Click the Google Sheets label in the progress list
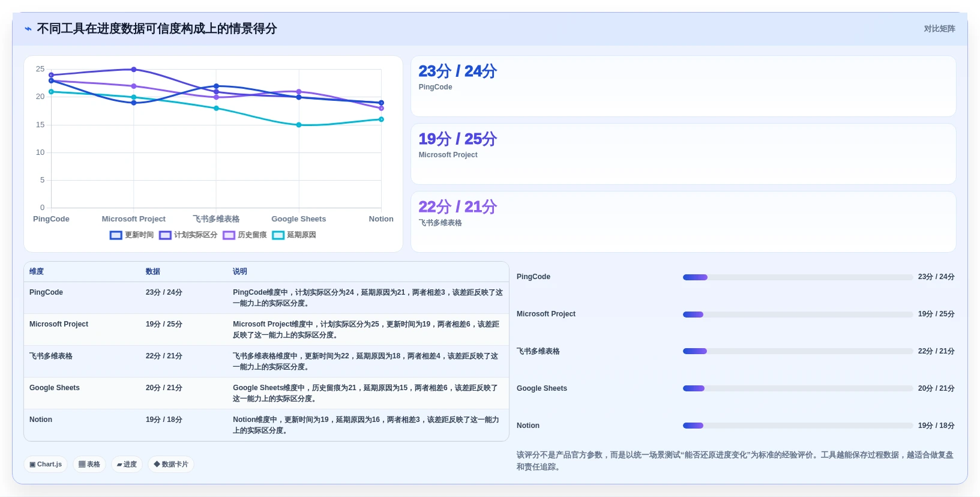Screen dimensions: 980x497 click(x=542, y=388)
